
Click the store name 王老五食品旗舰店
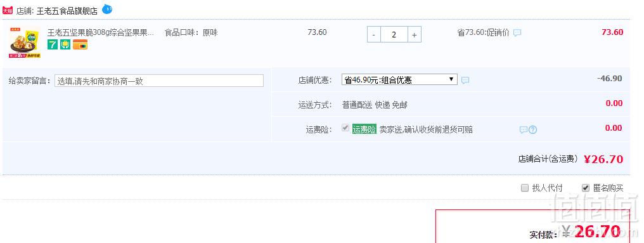pos(67,11)
